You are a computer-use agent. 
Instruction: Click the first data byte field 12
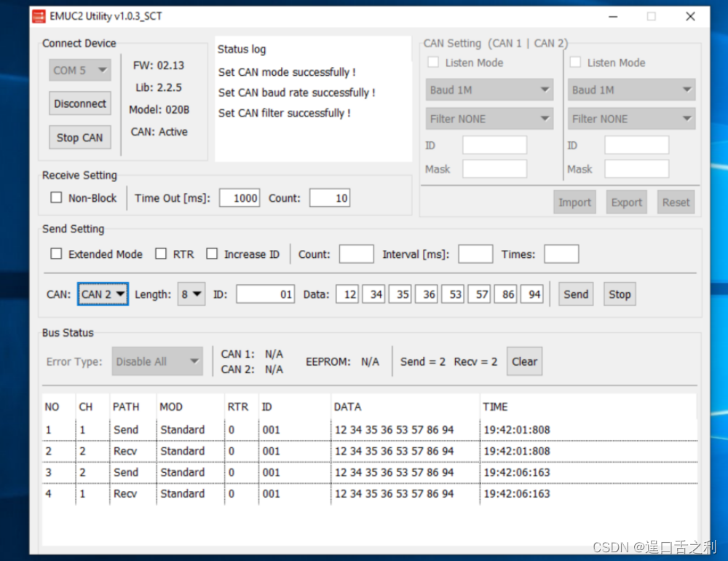[347, 294]
